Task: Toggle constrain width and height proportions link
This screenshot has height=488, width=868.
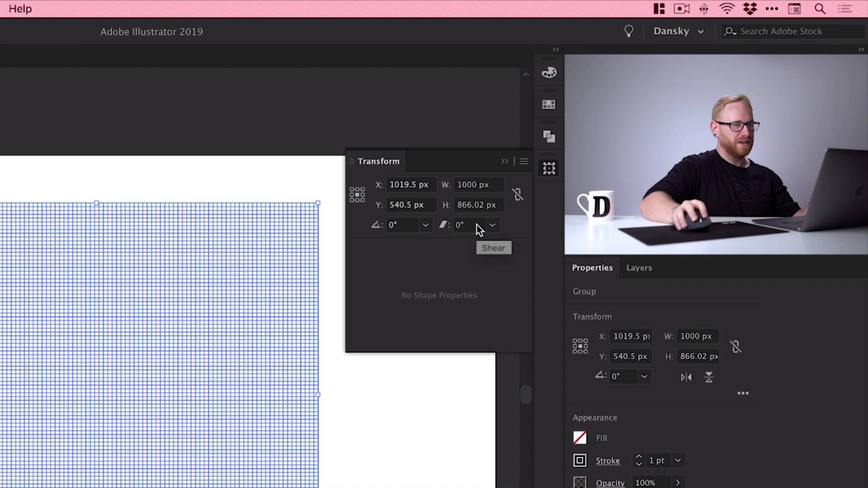Action: [518, 194]
